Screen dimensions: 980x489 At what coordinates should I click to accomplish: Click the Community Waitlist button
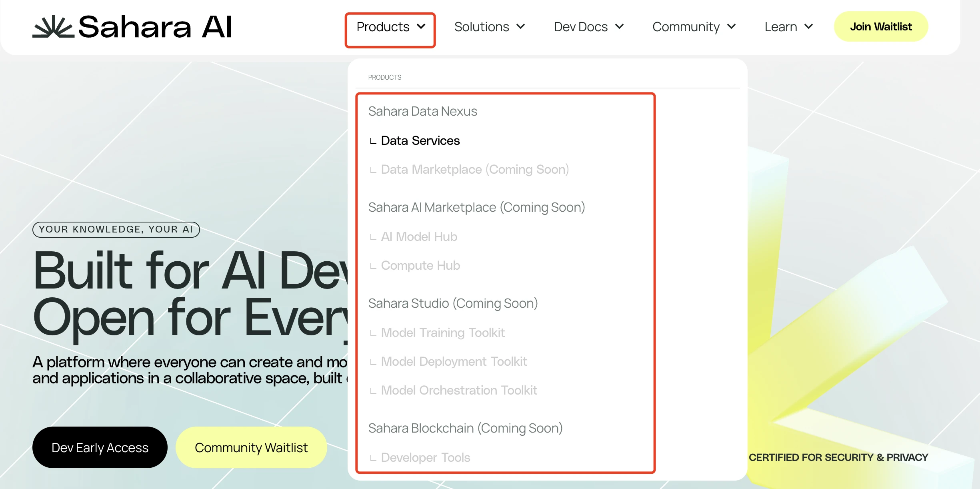click(251, 447)
